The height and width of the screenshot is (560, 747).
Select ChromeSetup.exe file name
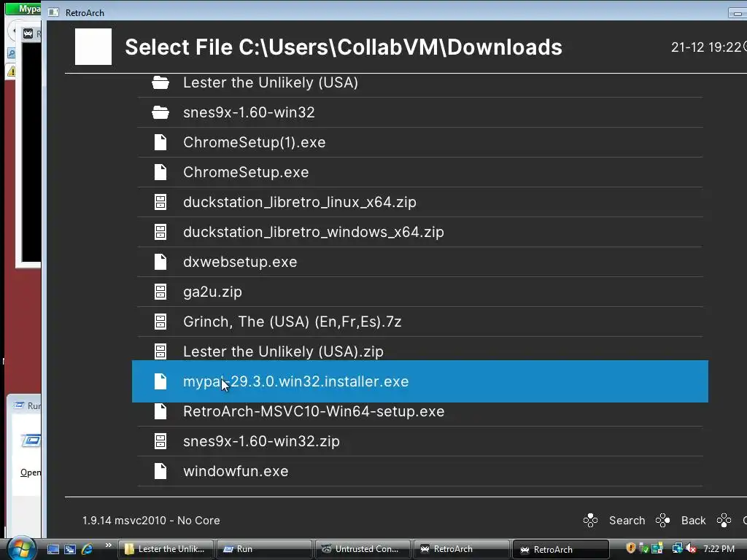(246, 172)
